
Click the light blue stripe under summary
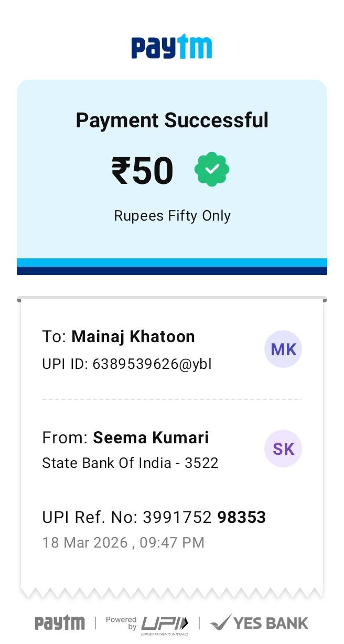[x=172, y=263]
